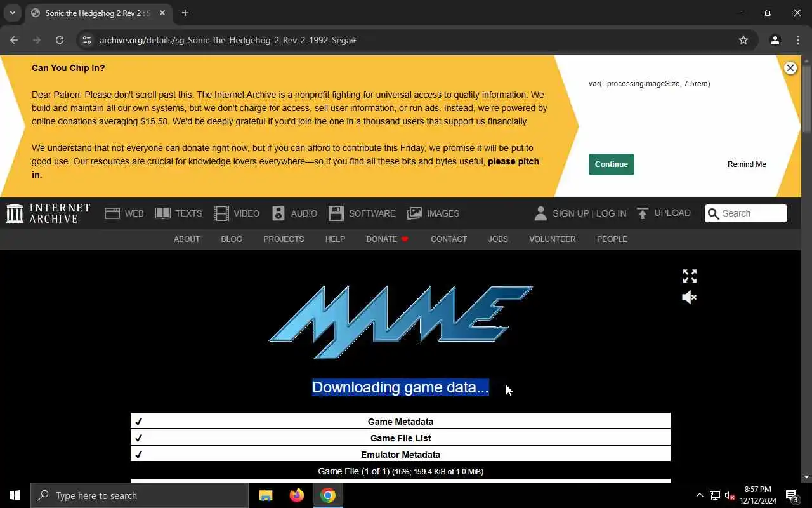Viewport: 812px width, 508px height.
Task: Click the Windows taskbar search box
Action: point(140,495)
